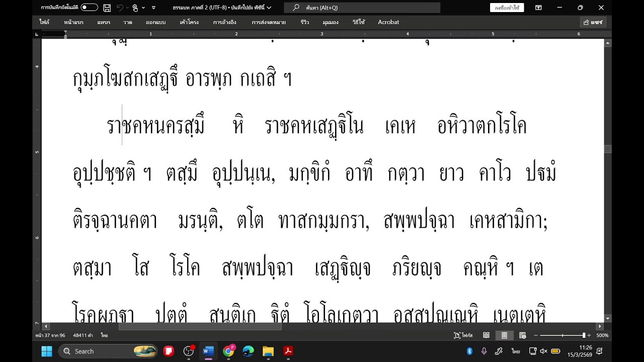
Task: Open the circular app with red badge in taskbar
Action: [x=189, y=351]
